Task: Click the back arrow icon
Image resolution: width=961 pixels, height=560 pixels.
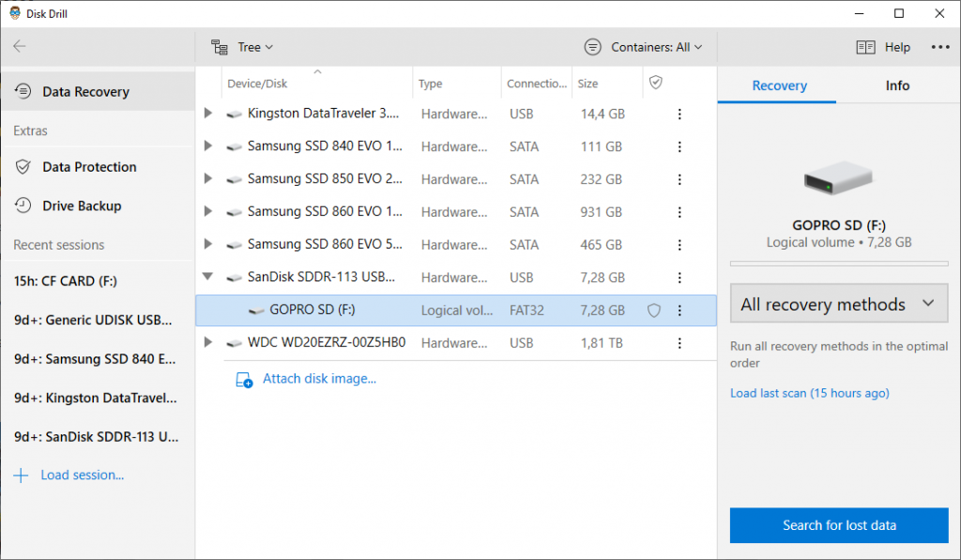Action: [x=20, y=46]
